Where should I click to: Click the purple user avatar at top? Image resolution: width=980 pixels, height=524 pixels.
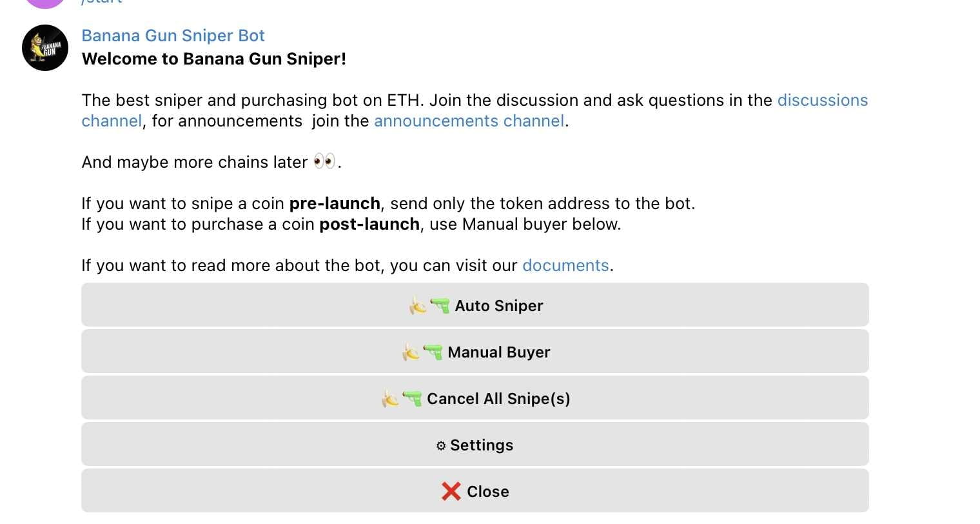click(44, 3)
